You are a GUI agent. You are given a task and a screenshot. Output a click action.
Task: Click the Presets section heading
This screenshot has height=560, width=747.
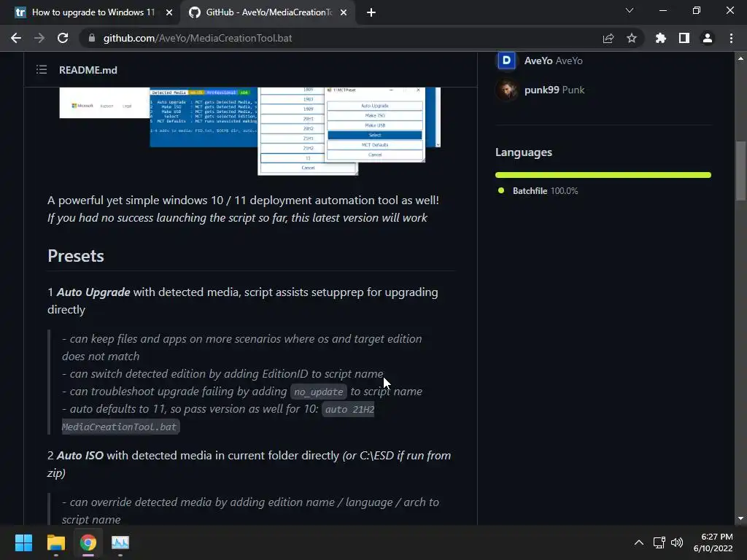(76, 256)
